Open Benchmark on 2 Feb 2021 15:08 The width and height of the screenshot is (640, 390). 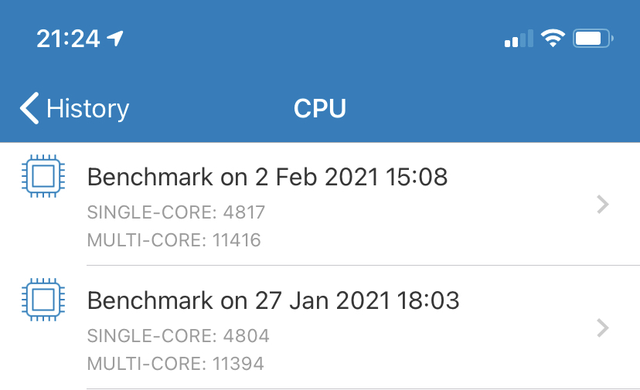(267, 177)
